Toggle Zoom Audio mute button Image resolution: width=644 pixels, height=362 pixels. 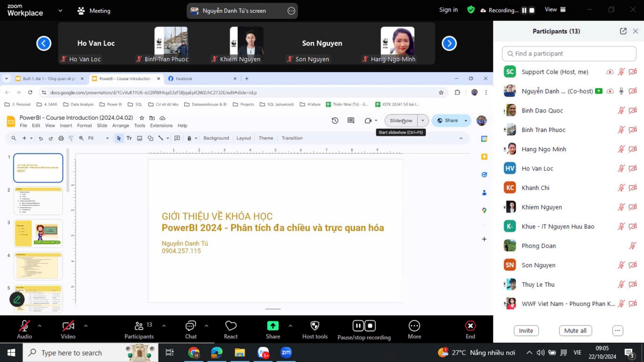click(x=24, y=330)
